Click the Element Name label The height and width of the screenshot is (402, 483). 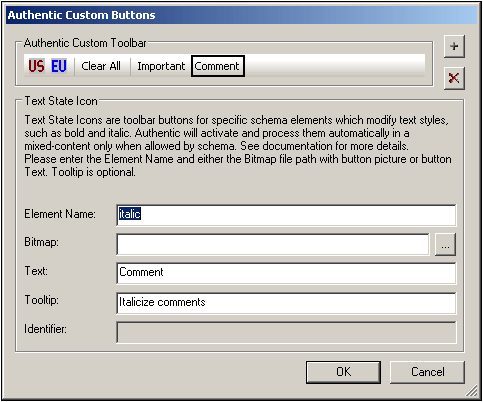(60, 214)
